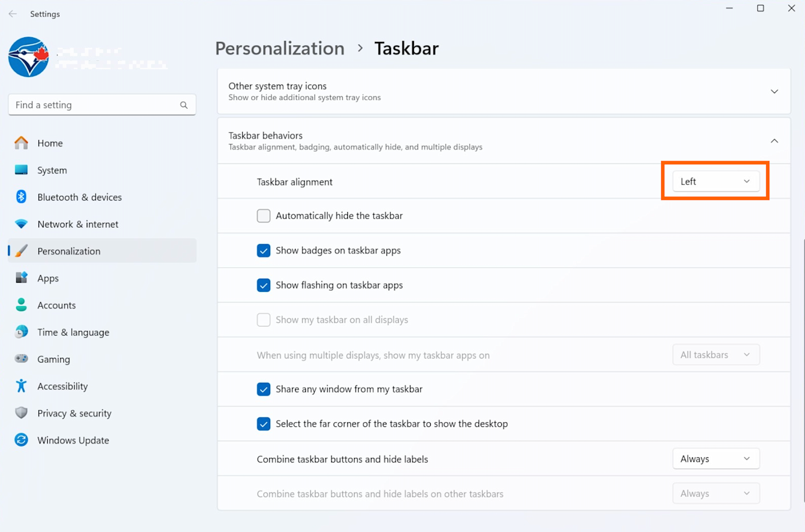805x532 pixels.
Task: Collapse the Taskbar behaviors section
Action: click(774, 141)
